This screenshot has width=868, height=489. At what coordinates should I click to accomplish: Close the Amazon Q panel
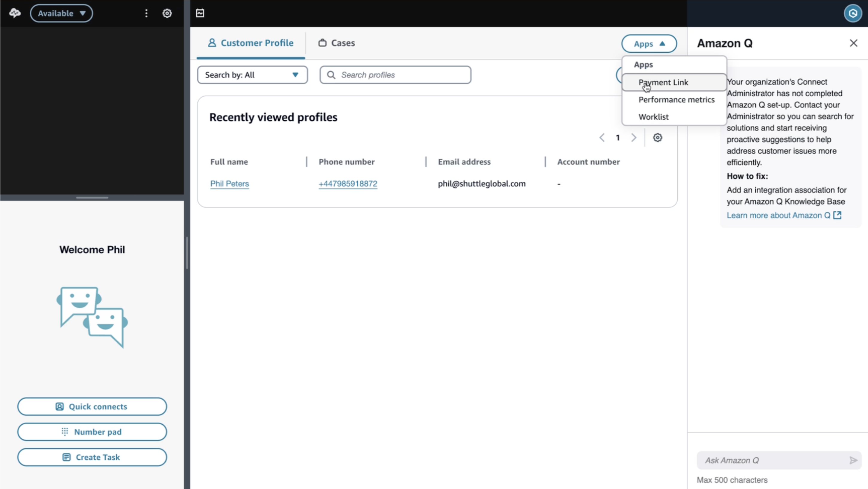(853, 43)
